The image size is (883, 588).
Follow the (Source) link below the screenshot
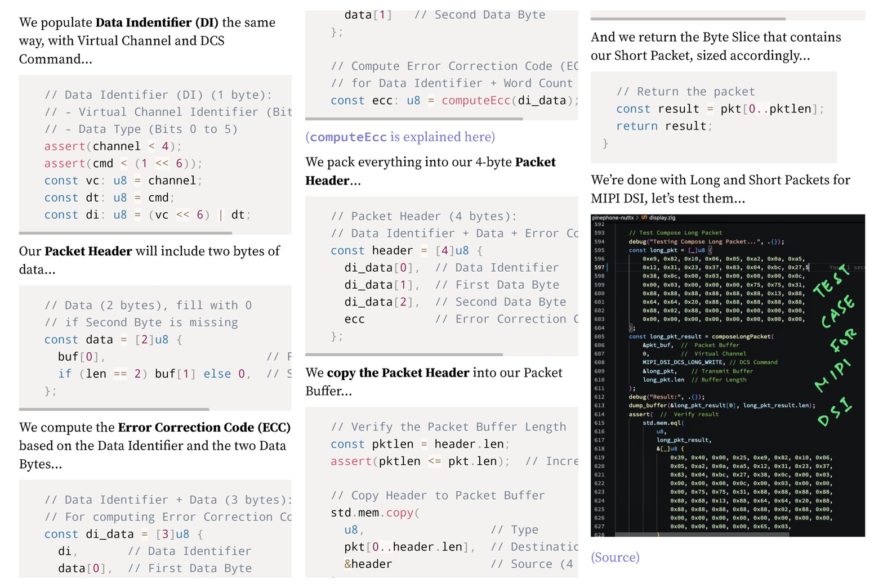(615, 557)
